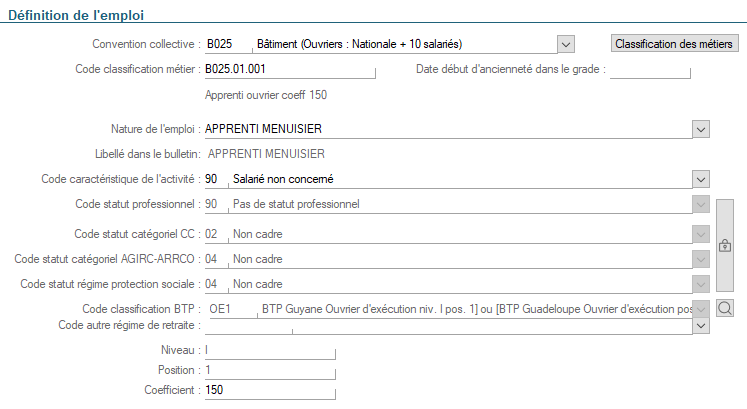
Task: Open the AGIRC-ARRCO status dropdown arrow
Action: coord(701,259)
